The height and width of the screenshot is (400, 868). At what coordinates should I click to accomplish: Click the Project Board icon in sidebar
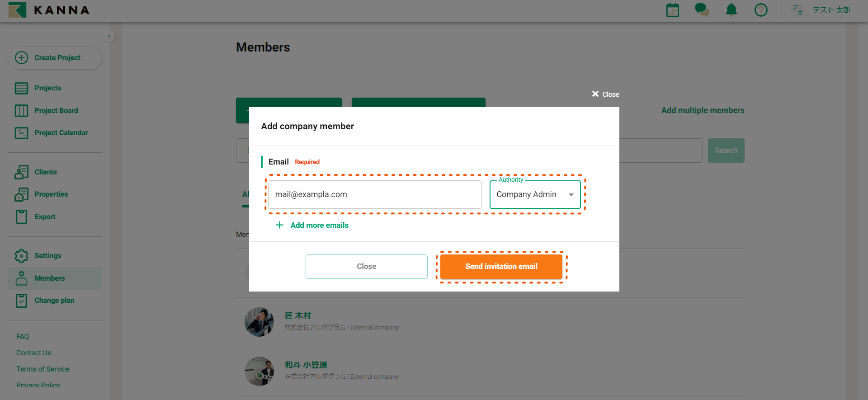pyautogui.click(x=21, y=111)
